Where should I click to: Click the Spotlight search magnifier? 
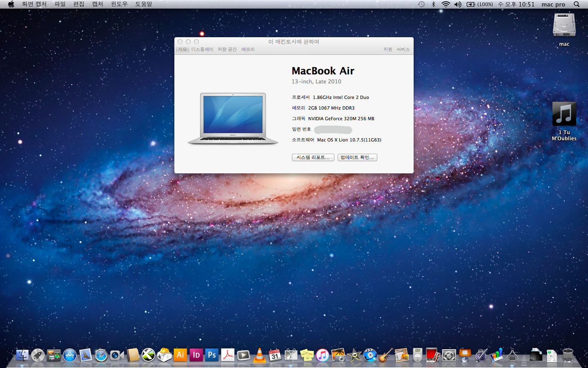[x=577, y=4]
